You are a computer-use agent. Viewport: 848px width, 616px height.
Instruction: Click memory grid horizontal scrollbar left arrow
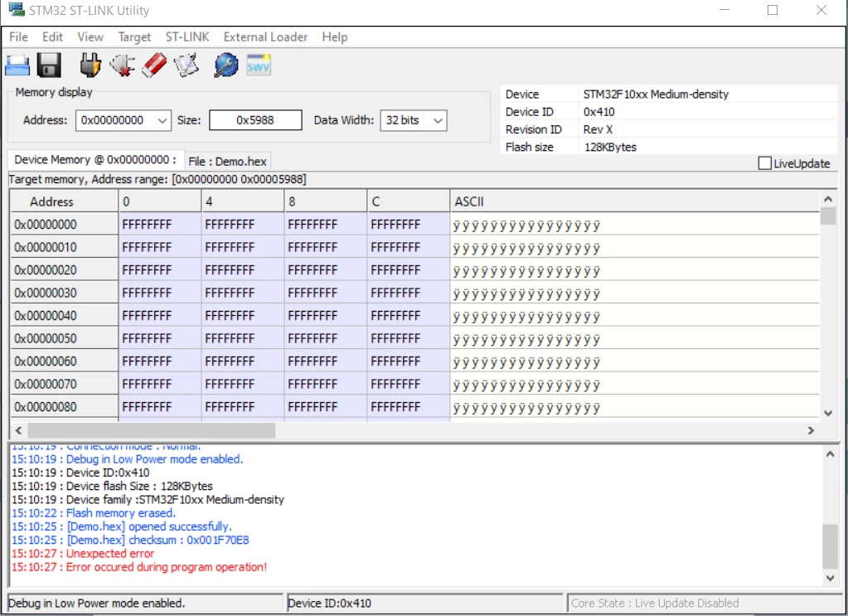pyautogui.click(x=18, y=430)
